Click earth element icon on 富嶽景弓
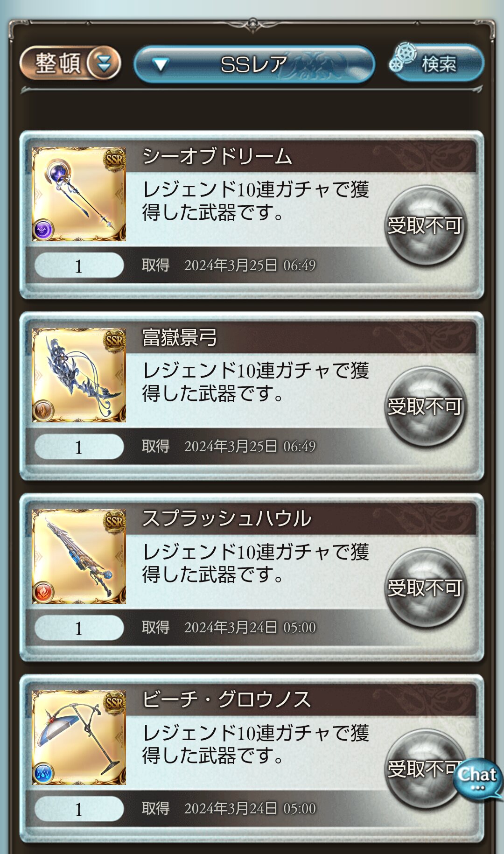 [x=43, y=411]
